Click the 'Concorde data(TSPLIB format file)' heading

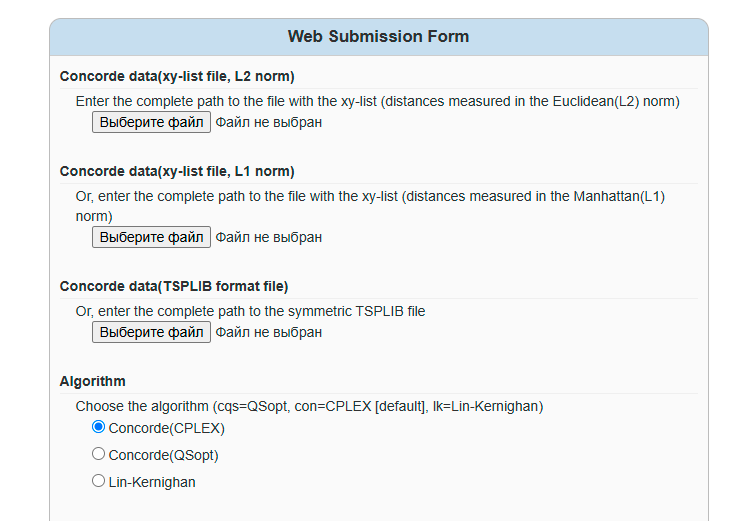(174, 286)
